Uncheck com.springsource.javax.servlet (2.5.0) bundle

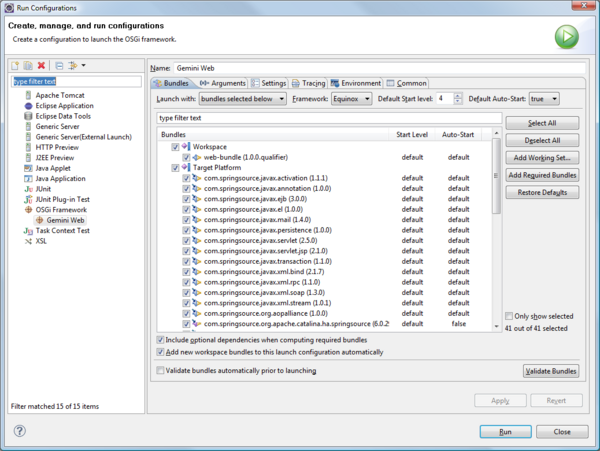click(186, 241)
